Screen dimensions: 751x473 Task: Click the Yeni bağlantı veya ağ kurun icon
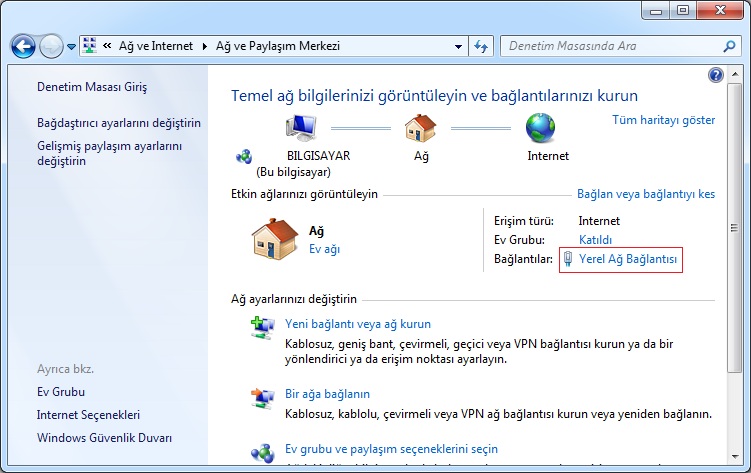pos(262,327)
